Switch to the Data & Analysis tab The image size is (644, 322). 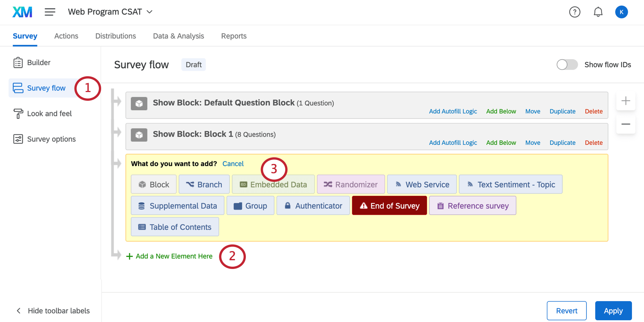[178, 36]
